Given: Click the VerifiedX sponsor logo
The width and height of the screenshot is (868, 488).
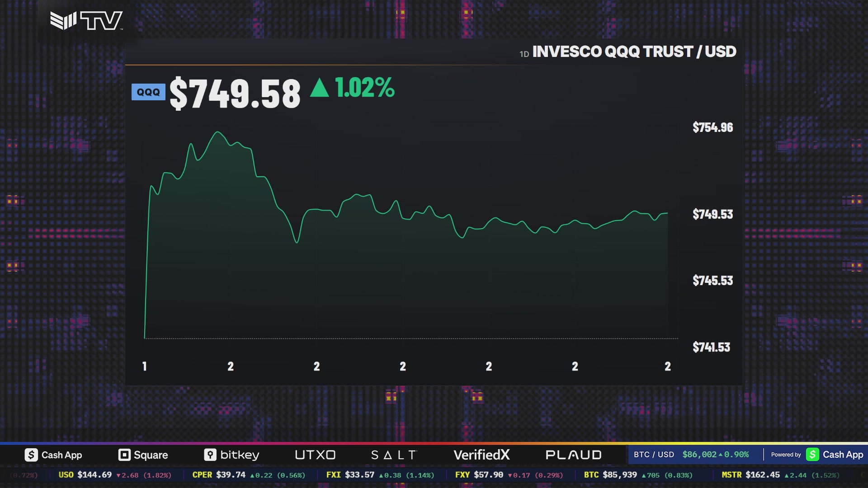Looking at the screenshot, I should 481,455.
